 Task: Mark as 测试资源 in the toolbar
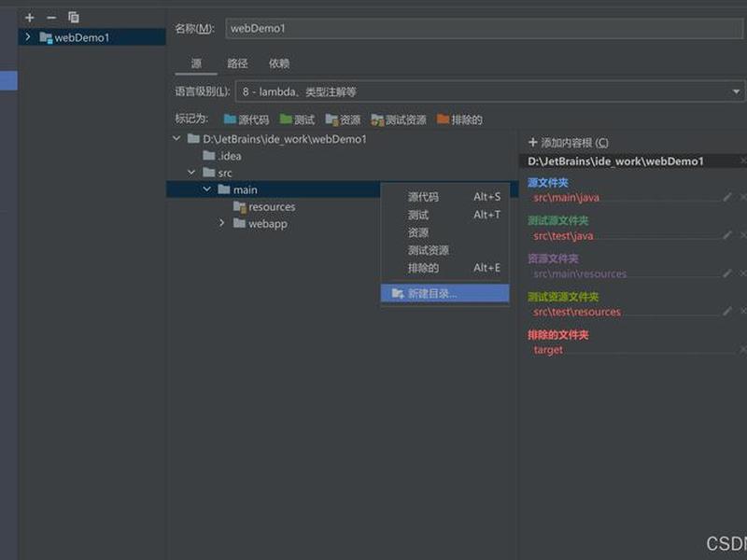click(399, 119)
